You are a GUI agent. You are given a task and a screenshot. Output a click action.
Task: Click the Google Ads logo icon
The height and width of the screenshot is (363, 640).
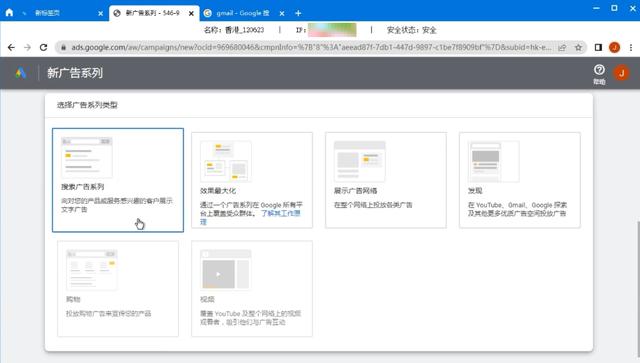[x=20, y=73]
